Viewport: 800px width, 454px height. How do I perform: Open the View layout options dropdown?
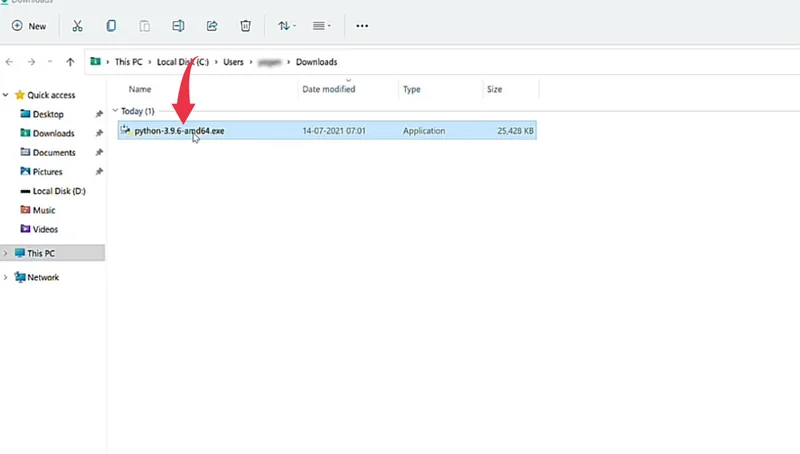pyautogui.click(x=322, y=26)
